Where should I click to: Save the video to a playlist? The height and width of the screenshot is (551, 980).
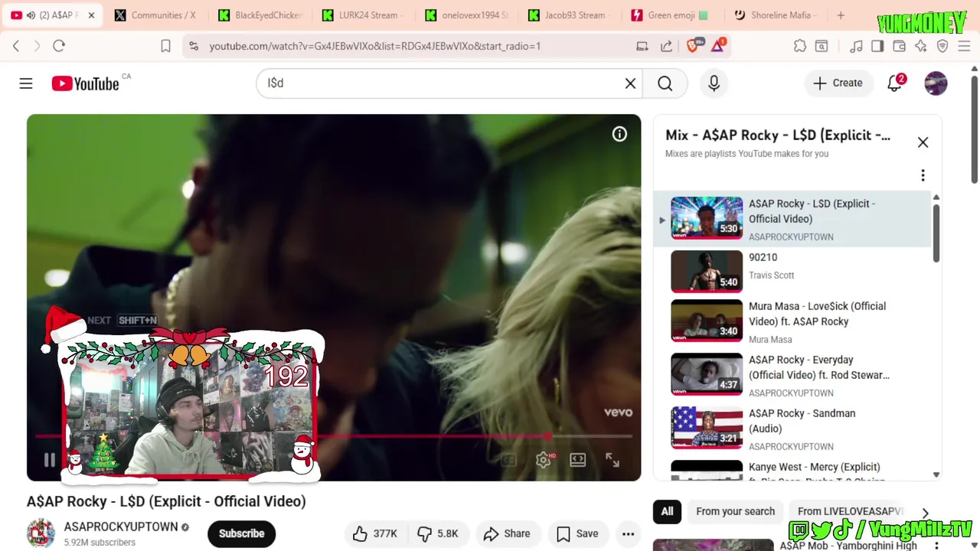coord(577,533)
